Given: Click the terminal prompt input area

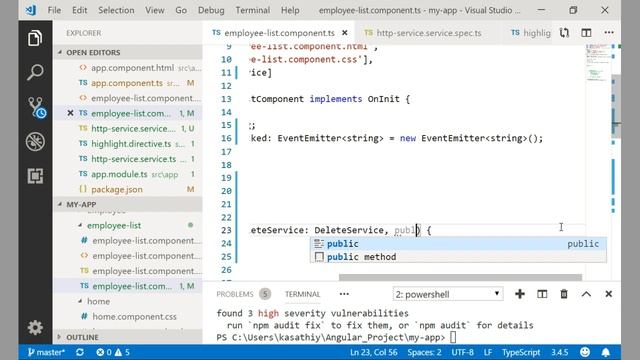Looking at the screenshot, I should pyautogui.click(x=453, y=337).
